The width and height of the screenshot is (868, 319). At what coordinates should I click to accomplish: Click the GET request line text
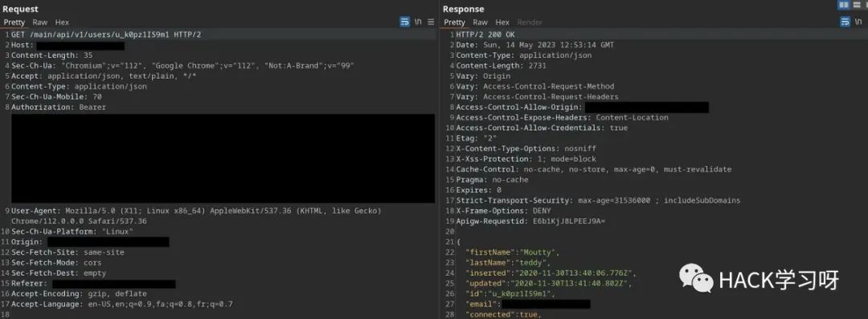point(106,35)
